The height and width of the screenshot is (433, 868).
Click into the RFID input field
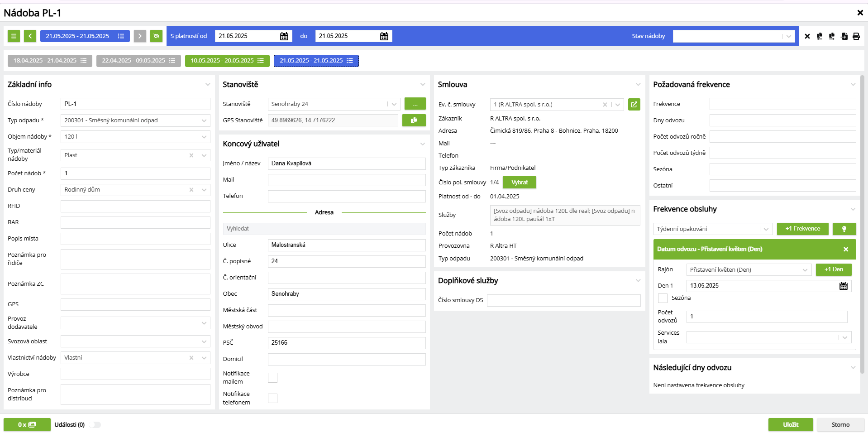click(x=135, y=206)
